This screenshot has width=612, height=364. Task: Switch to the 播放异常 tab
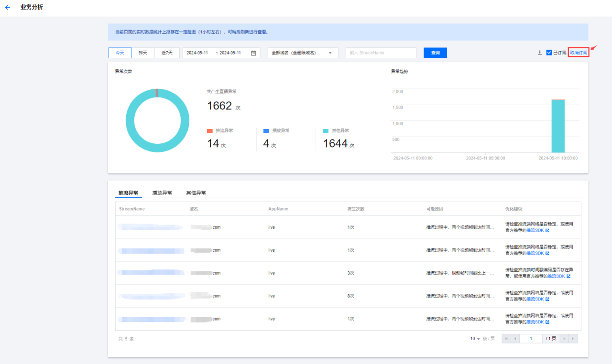tap(162, 193)
